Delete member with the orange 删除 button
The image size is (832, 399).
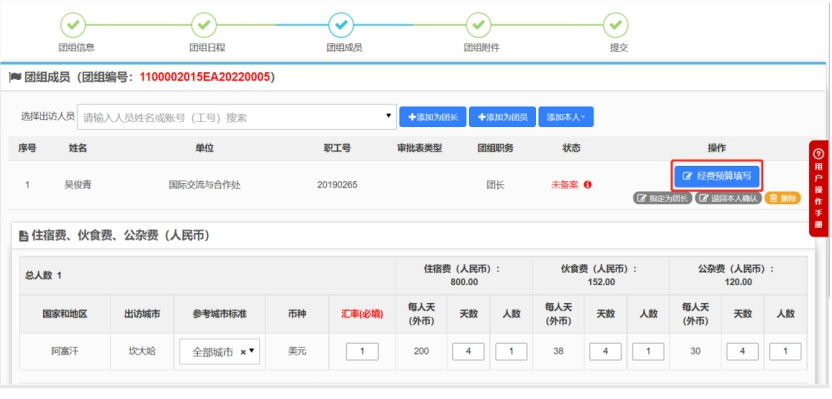[783, 198]
